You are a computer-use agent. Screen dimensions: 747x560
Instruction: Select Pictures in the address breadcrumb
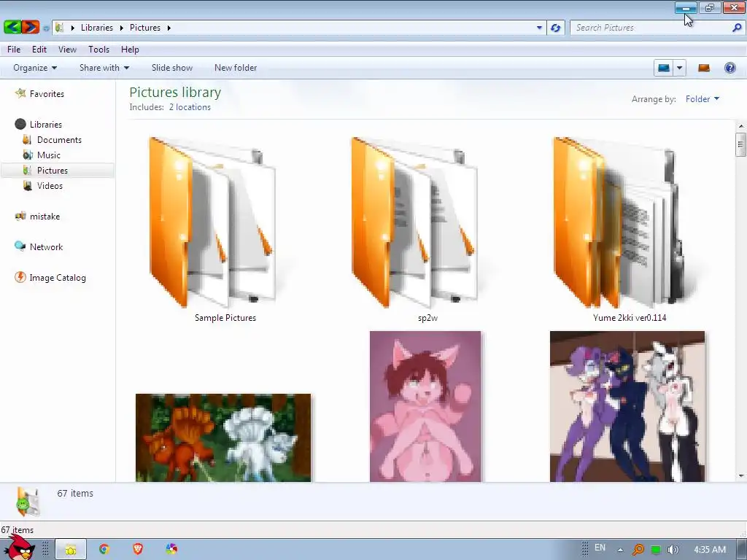tap(145, 28)
